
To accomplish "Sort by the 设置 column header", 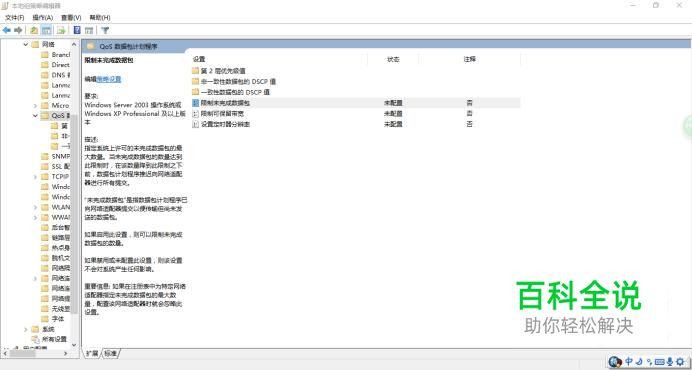I will point(199,59).
